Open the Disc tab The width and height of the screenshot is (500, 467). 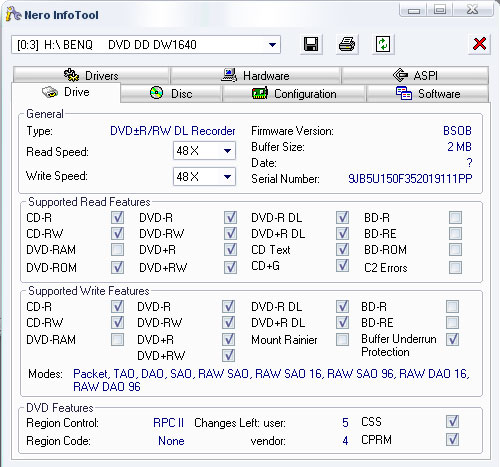171,94
